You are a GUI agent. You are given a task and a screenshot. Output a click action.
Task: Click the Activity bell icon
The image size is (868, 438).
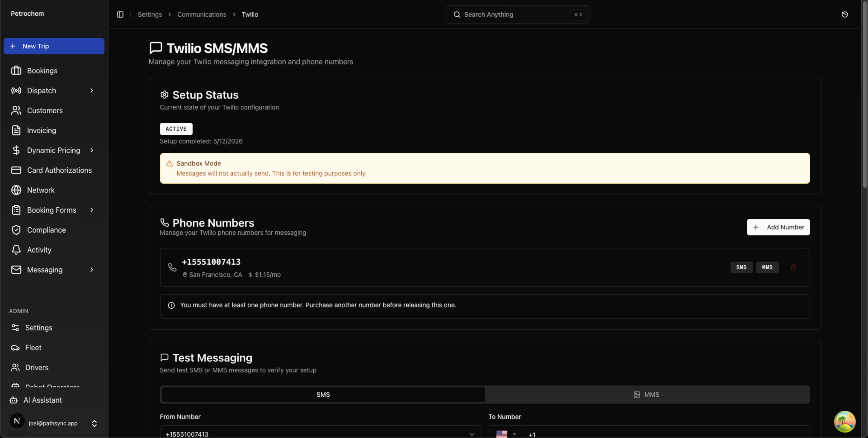pos(16,250)
